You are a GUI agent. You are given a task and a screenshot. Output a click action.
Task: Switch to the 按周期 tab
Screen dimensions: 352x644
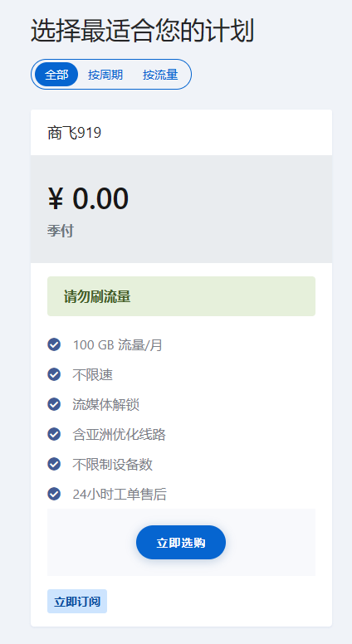[x=105, y=75]
